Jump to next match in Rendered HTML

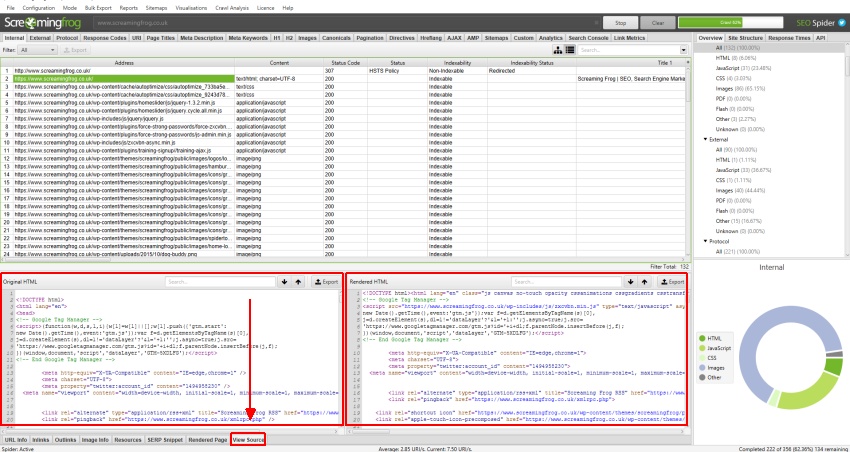click(630, 282)
